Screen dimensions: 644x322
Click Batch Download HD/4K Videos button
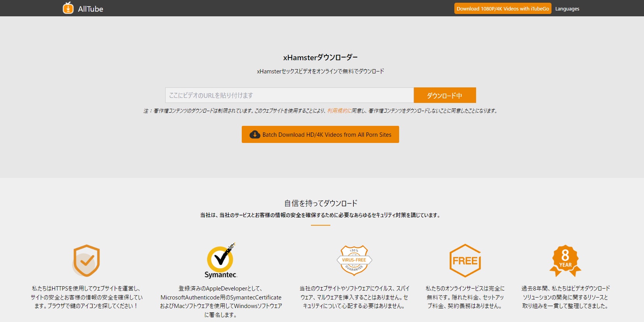click(320, 134)
